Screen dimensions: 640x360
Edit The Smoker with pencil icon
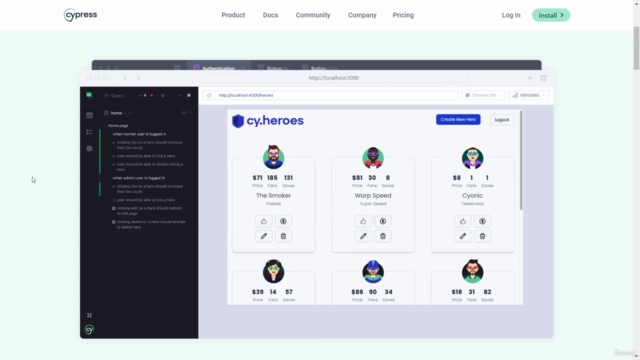point(264,236)
